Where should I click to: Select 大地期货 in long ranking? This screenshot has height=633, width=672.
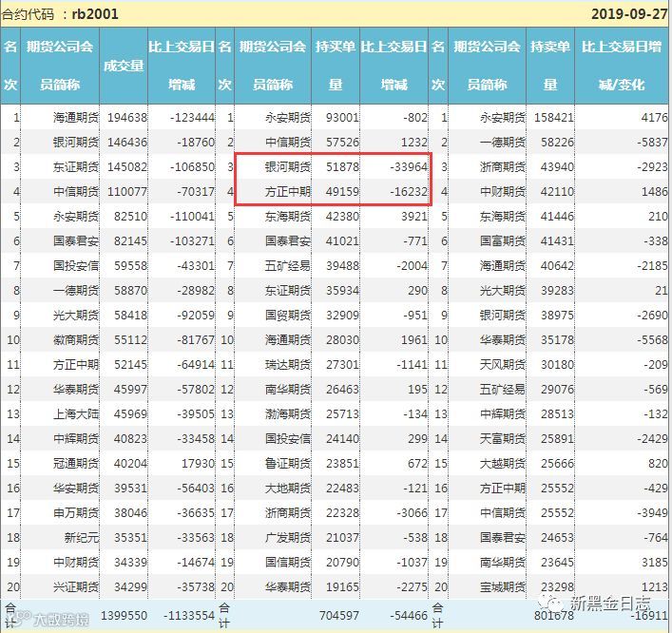click(x=288, y=489)
